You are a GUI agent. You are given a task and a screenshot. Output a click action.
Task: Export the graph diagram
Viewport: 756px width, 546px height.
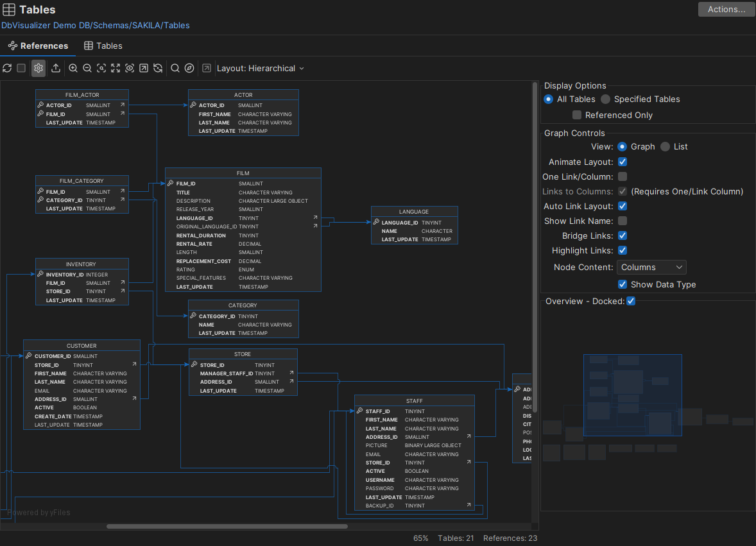55,68
